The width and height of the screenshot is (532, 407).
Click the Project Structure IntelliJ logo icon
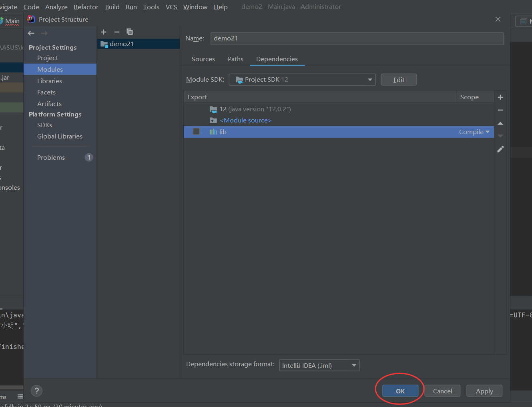click(x=31, y=19)
